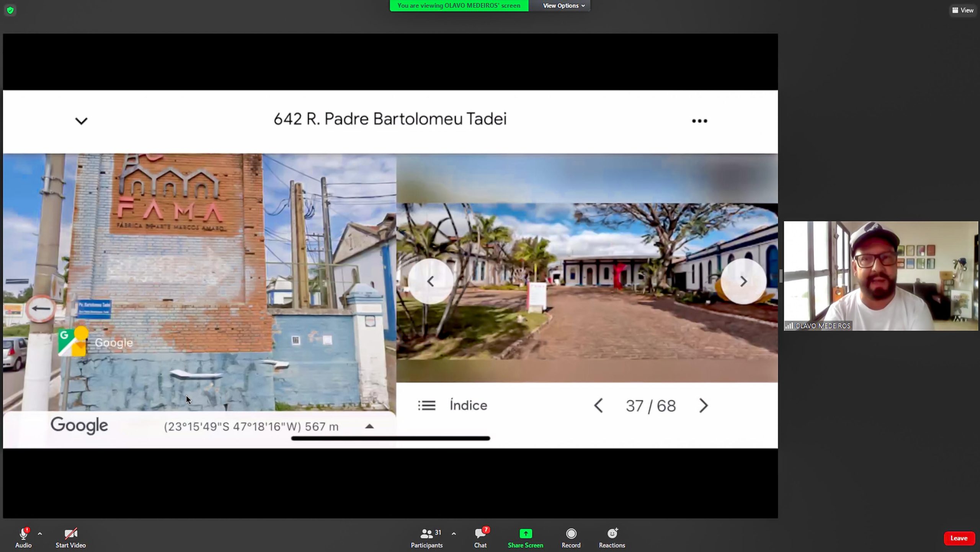The height and width of the screenshot is (552, 980).
Task: Click the green encryption shield icon
Action: (x=10, y=10)
